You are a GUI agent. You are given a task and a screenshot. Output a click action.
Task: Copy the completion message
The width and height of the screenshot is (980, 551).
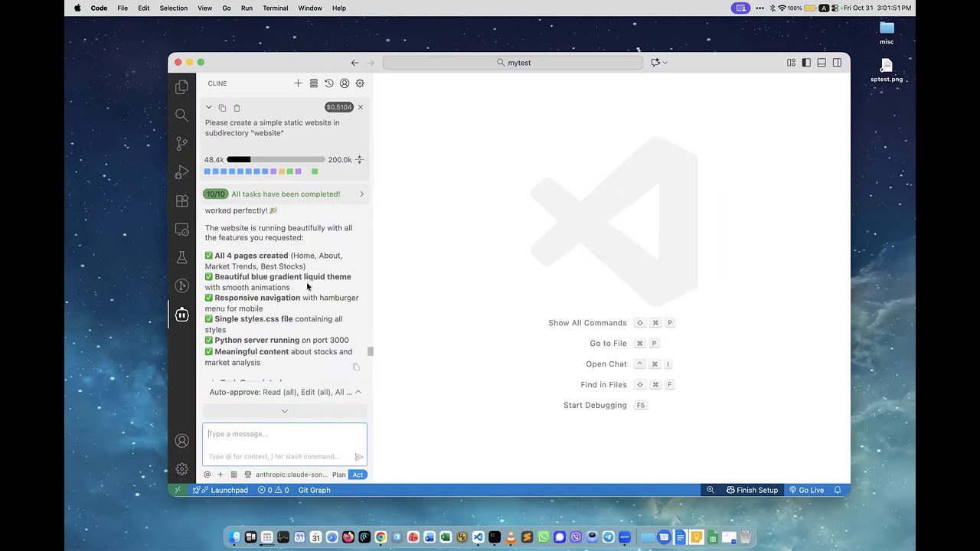click(x=356, y=367)
